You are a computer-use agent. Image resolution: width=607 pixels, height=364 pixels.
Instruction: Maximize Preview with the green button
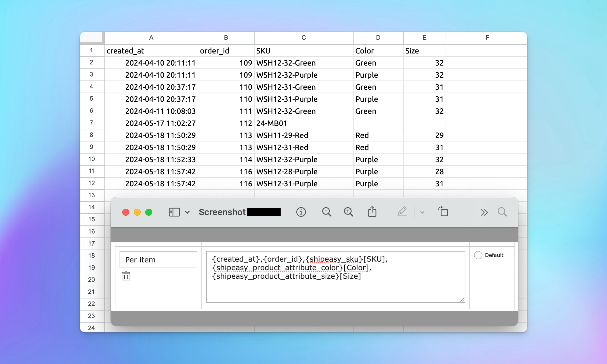[149, 212]
